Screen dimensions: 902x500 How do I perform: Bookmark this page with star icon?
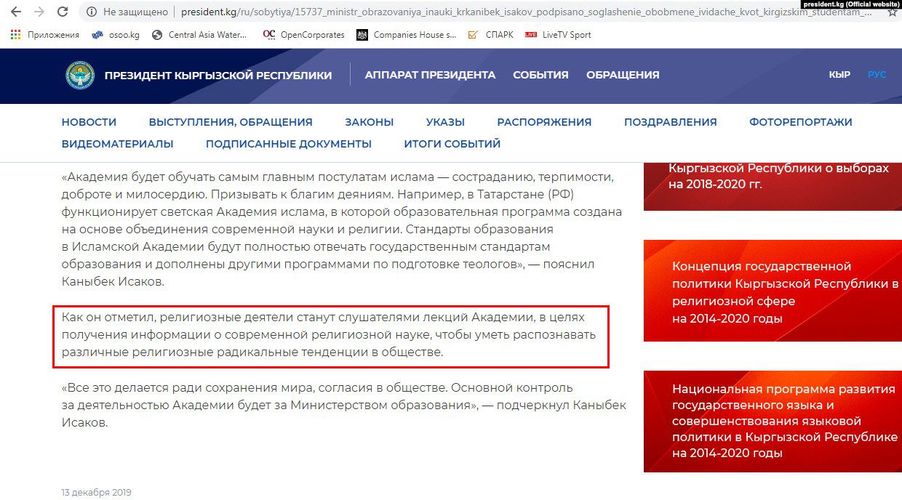[891, 12]
